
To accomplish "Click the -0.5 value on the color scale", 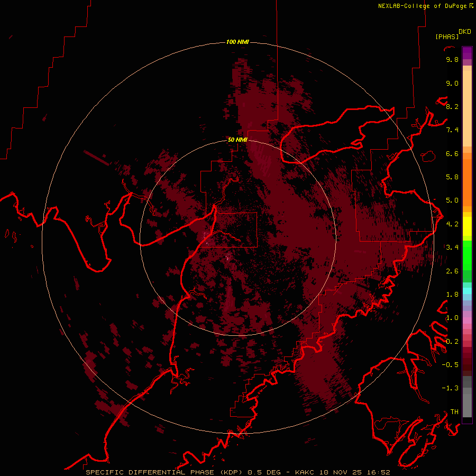I will pos(450,365).
